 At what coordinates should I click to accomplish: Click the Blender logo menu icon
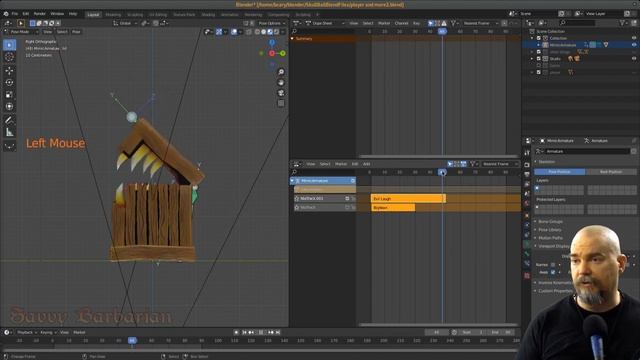[x=6, y=14]
